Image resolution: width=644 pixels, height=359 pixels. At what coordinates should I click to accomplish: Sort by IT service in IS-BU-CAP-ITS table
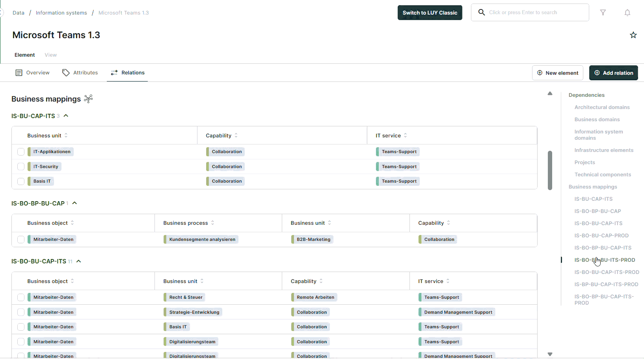point(405,135)
